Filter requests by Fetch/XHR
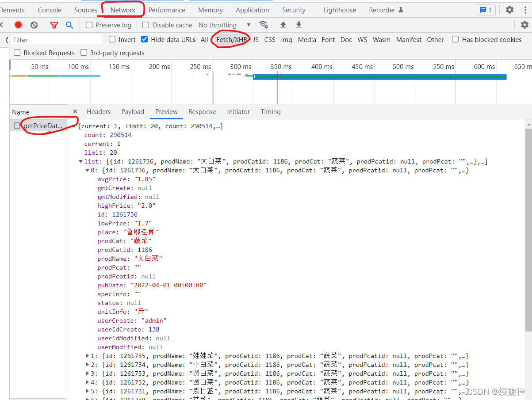 pos(232,39)
